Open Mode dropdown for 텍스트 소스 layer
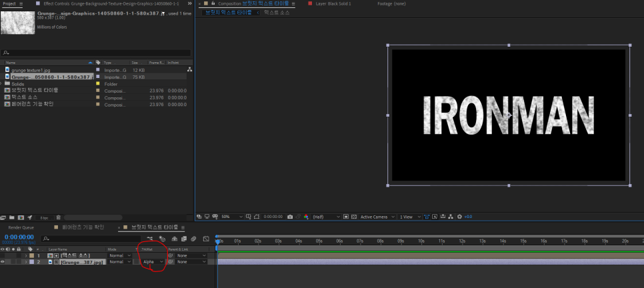Image resolution: width=644 pixels, height=288 pixels. tap(119, 255)
